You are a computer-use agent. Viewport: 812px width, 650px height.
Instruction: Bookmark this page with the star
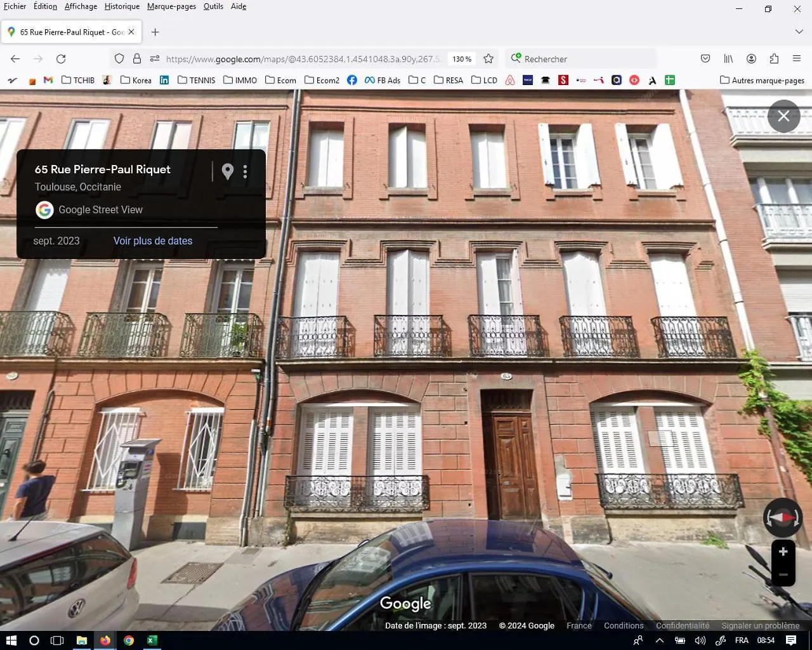[488, 59]
